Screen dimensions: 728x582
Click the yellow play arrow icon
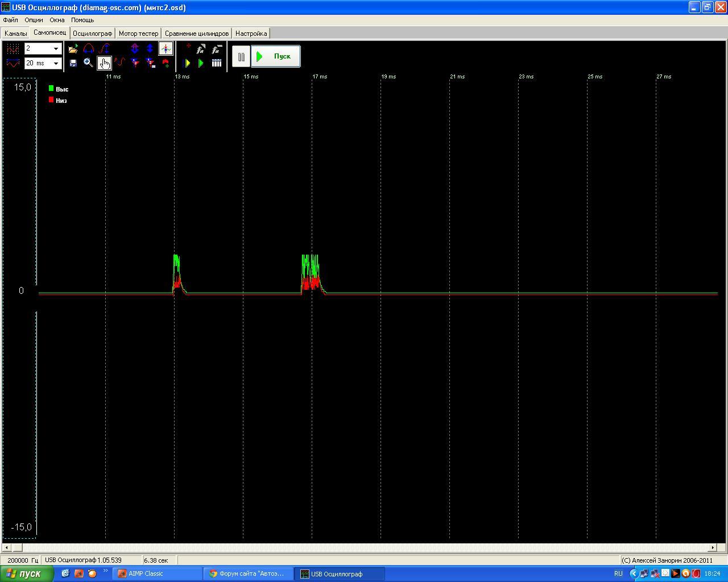[188, 63]
